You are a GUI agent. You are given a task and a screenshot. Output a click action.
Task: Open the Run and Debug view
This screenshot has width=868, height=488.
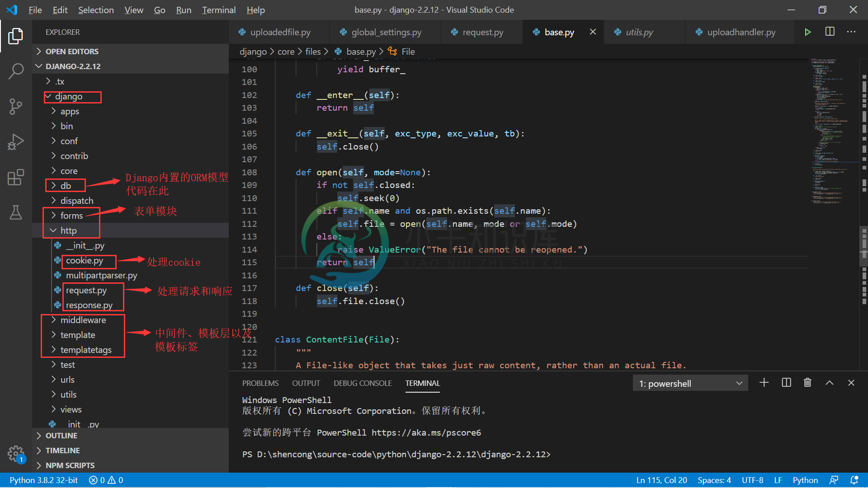coord(16,142)
